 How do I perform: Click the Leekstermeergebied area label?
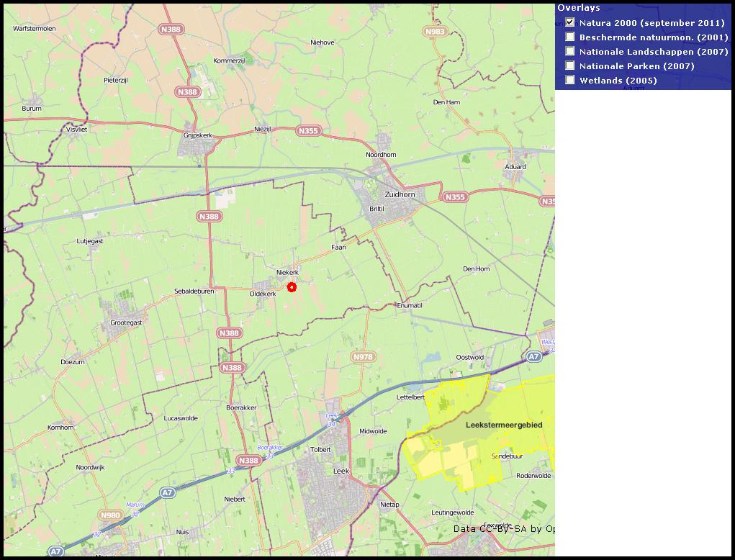(504, 425)
